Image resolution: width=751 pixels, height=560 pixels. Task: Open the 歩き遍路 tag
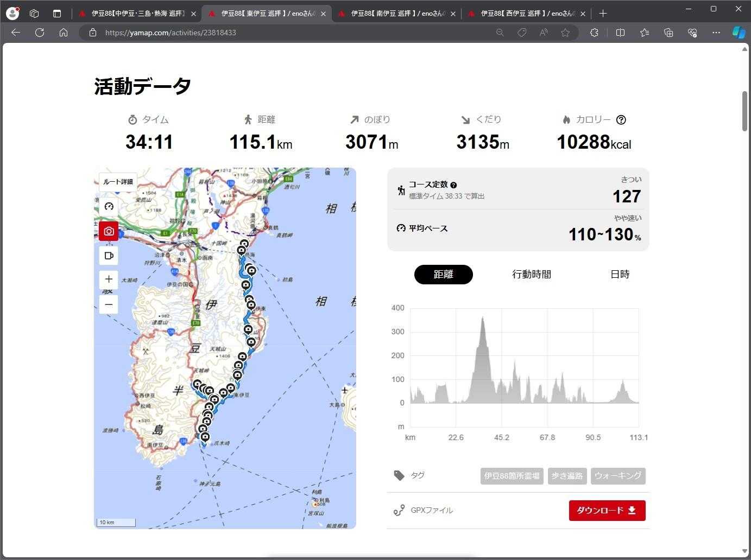[567, 476]
